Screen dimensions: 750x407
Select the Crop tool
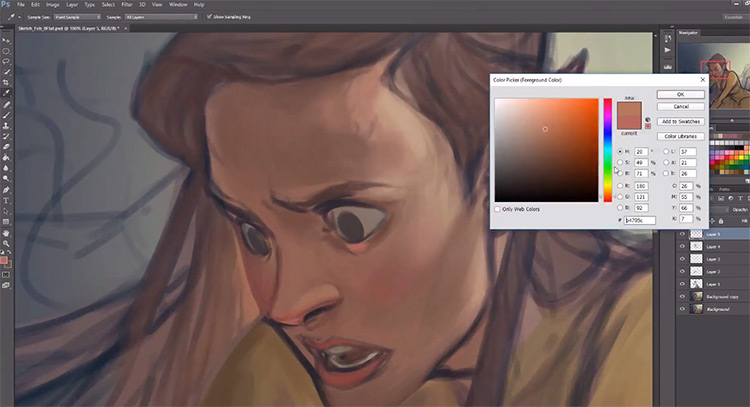[x=6, y=82]
